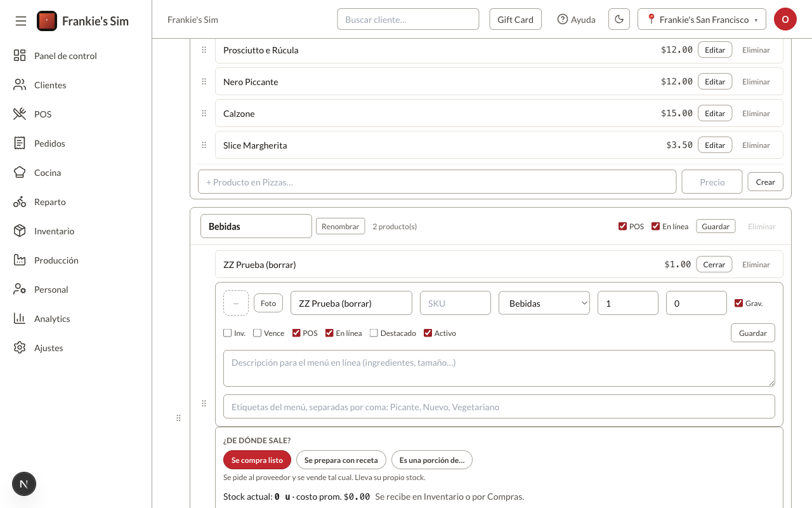The height and width of the screenshot is (508, 812).
Task: Click Renombrar for Bebidas category
Action: [x=341, y=226]
